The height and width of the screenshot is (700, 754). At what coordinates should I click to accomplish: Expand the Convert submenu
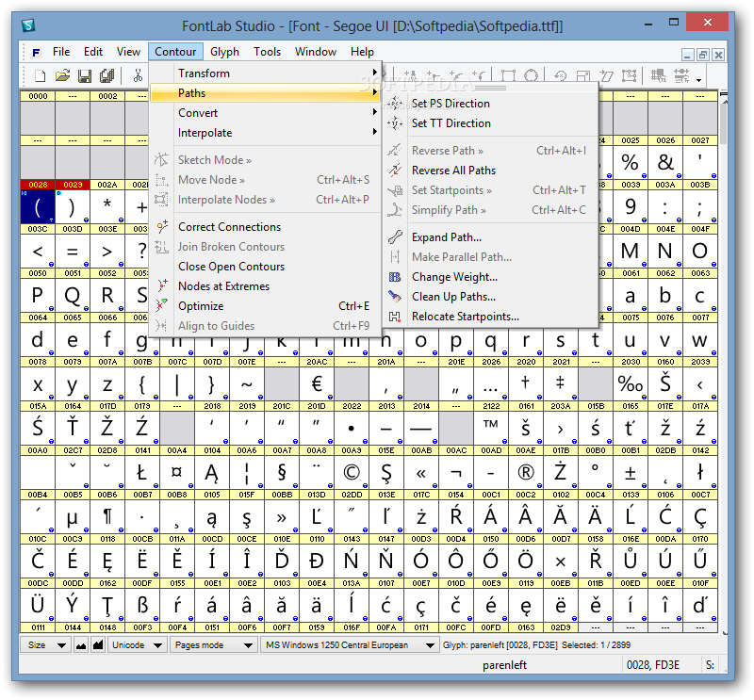point(266,112)
